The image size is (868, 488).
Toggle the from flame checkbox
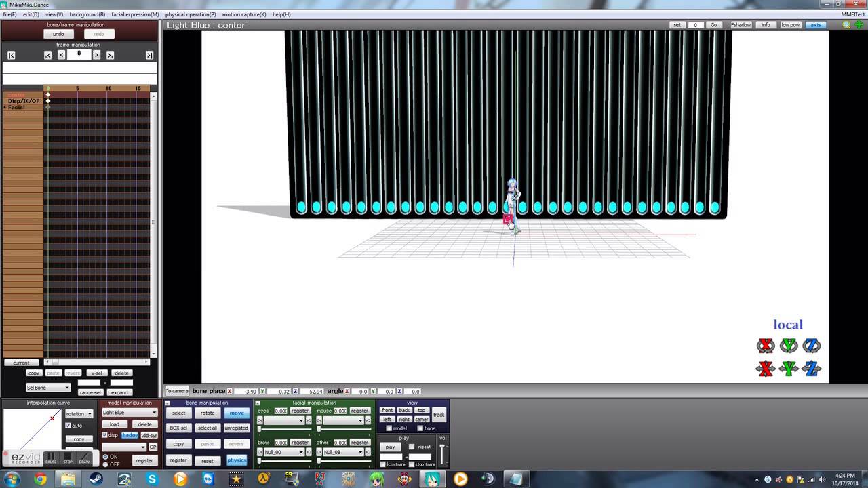coord(382,464)
